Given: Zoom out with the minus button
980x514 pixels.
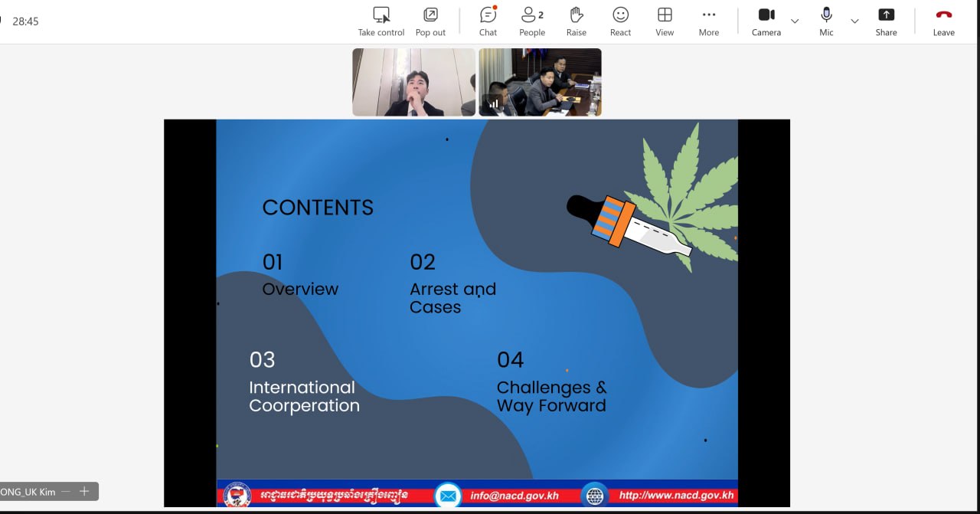Looking at the screenshot, I should pos(66,491).
